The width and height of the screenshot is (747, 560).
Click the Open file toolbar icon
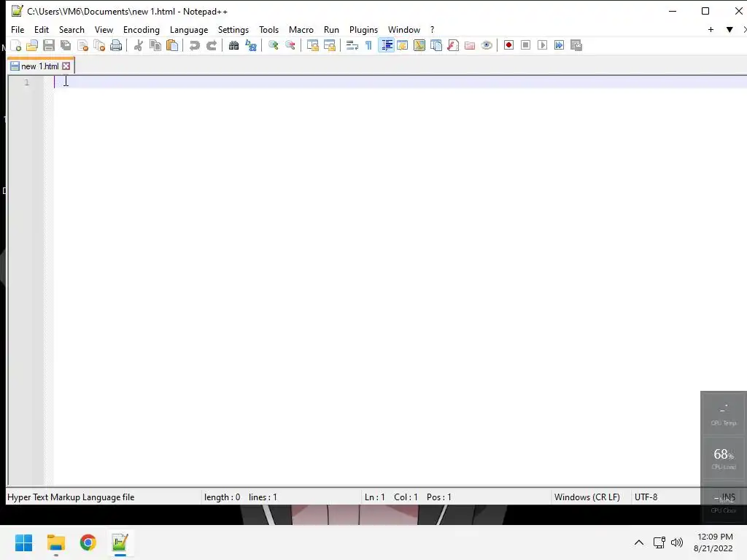point(32,45)
